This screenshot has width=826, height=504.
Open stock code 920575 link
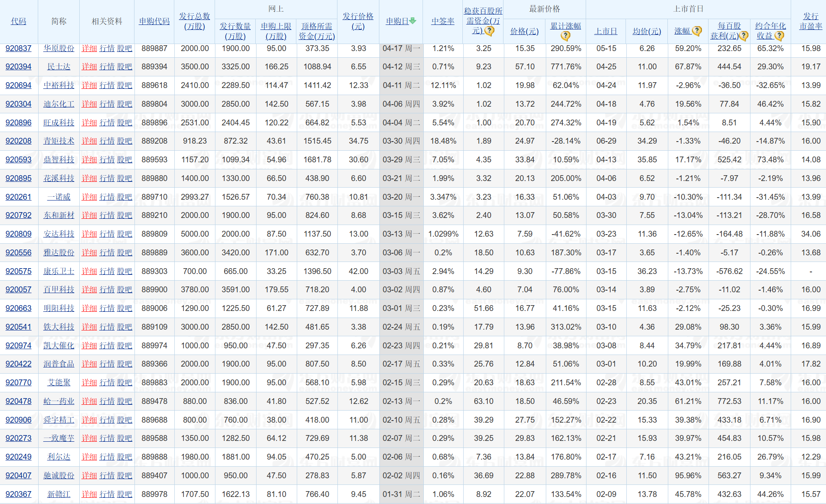point(18,271)
